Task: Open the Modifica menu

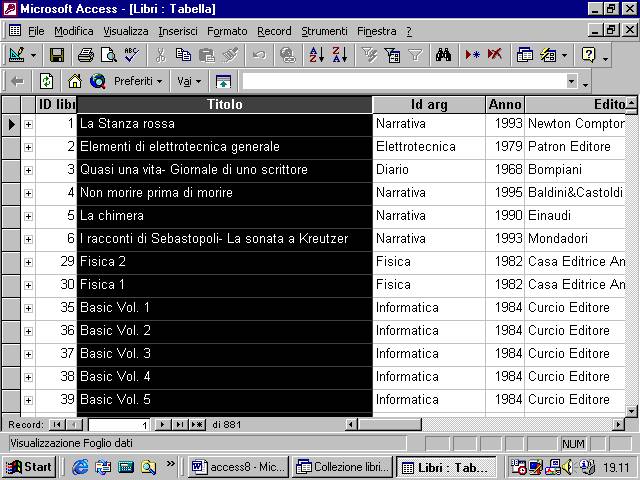Action: pyautogui.click(x=74, y=31)
